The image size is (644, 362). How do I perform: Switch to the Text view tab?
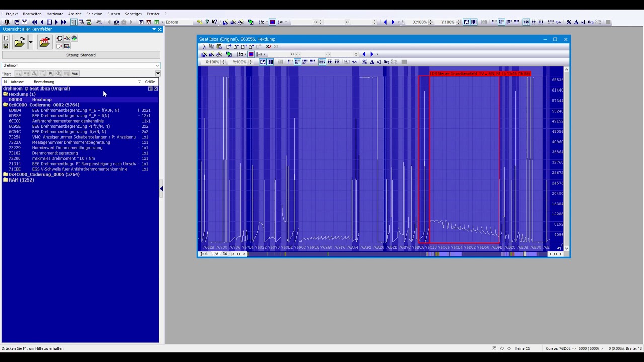pyautogui.click(x=204, y=254)
